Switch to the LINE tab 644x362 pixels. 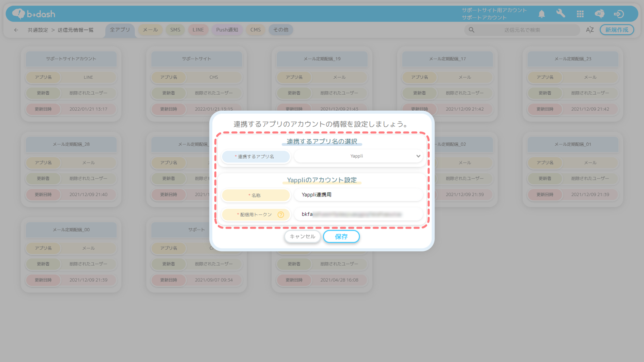(x=198, y=30)
